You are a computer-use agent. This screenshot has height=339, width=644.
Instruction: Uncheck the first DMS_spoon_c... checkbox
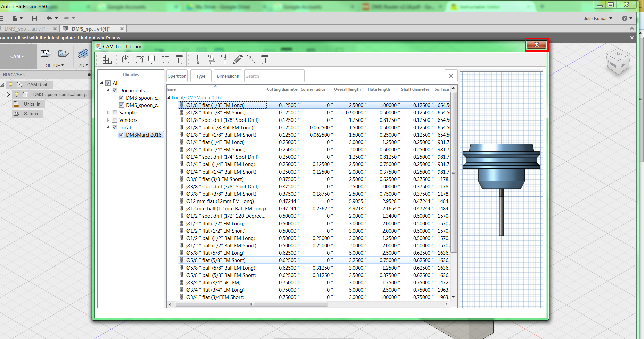click(121, 98)
